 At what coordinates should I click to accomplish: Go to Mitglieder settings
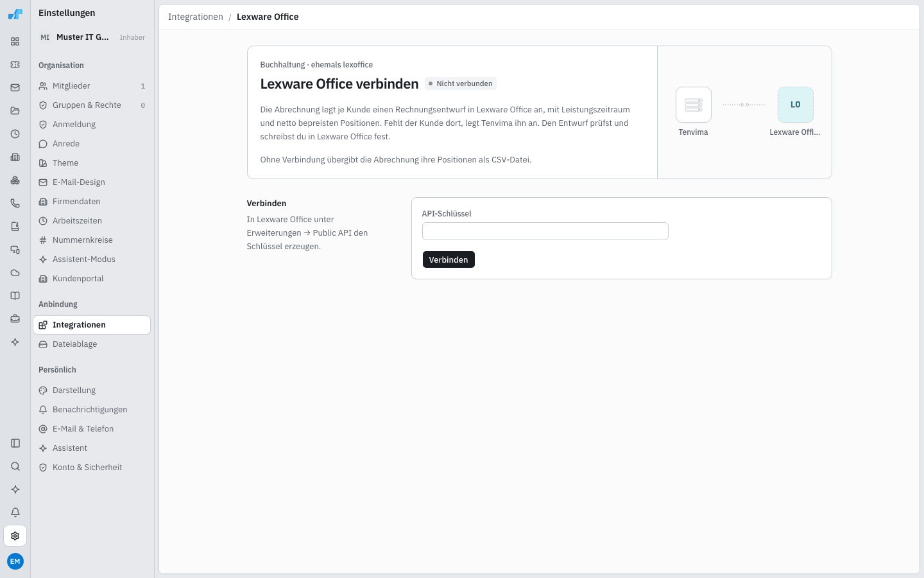(x=92, y=86)
